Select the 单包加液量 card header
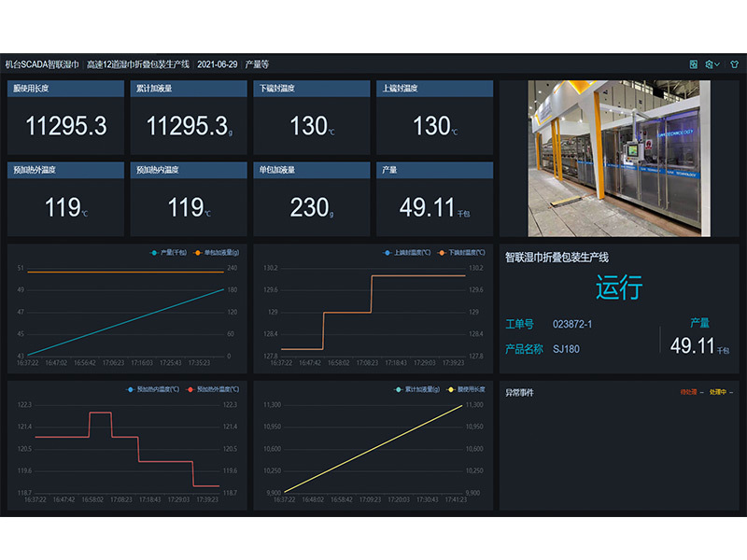 pyautogui.click(x=312, y=170)
